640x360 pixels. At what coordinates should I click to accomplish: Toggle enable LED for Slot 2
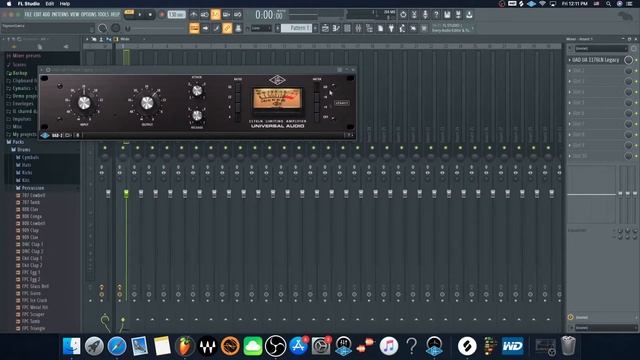tap(636, 71)
